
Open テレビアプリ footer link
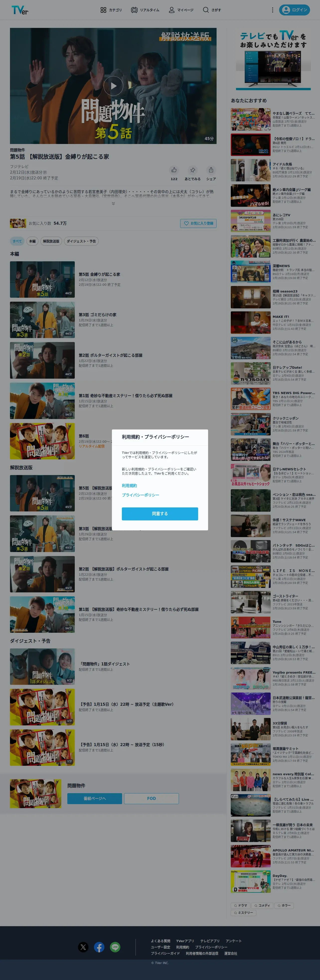[x=210, y=941]
